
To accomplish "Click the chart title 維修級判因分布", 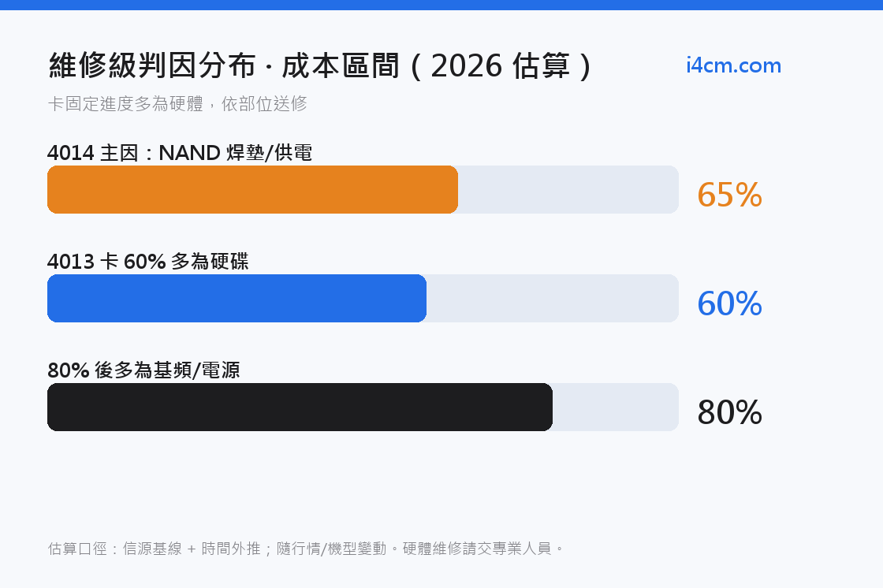I will click(152, 65).
